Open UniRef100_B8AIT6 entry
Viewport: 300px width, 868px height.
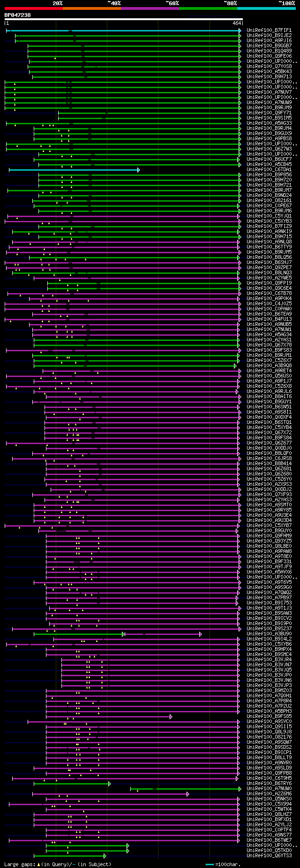269,397
